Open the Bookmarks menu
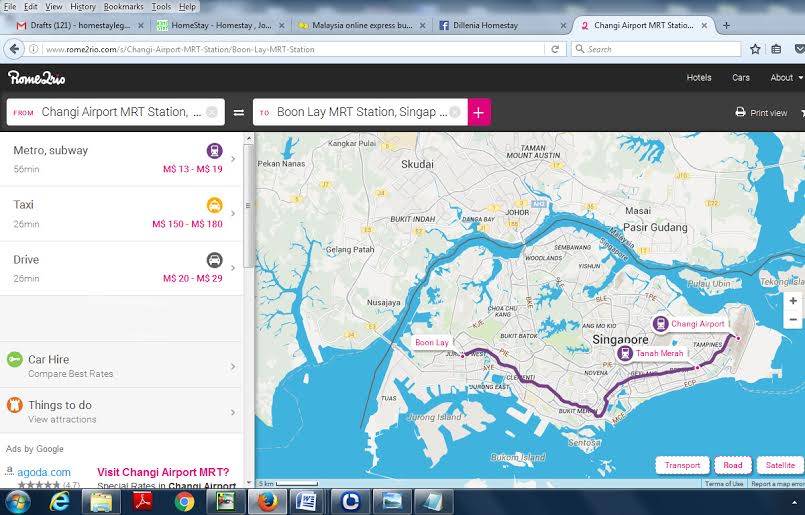 (123, 7)
